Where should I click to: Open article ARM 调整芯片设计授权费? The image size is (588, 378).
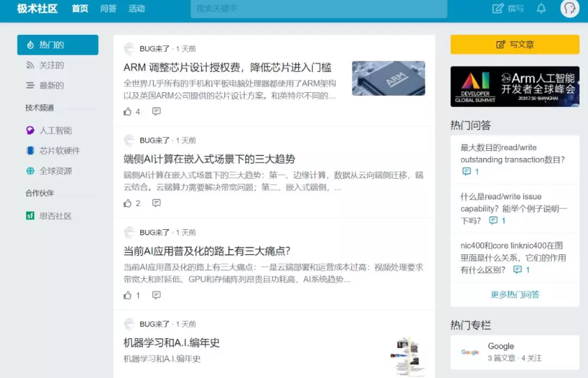[x=228, y=68]
